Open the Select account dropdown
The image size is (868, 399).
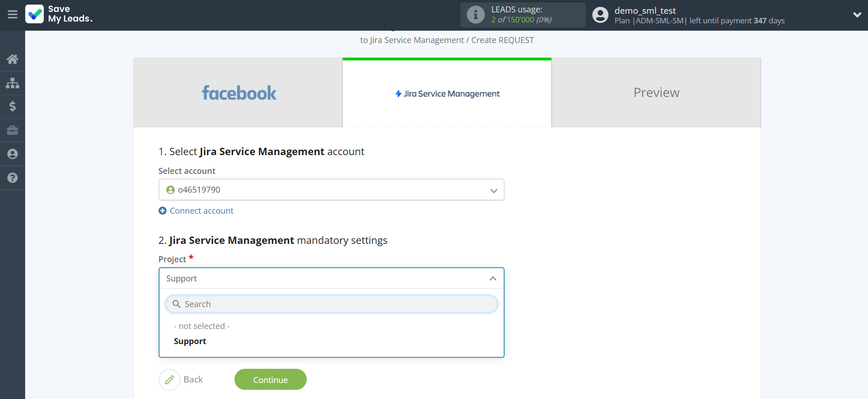pyautogui.click(x=331, y=190)
